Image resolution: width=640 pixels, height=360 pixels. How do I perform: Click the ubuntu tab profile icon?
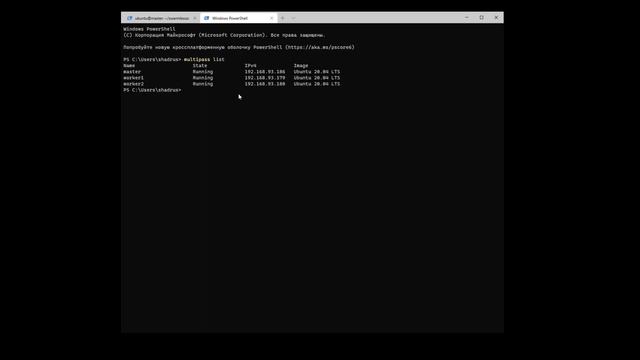[129, 18]
